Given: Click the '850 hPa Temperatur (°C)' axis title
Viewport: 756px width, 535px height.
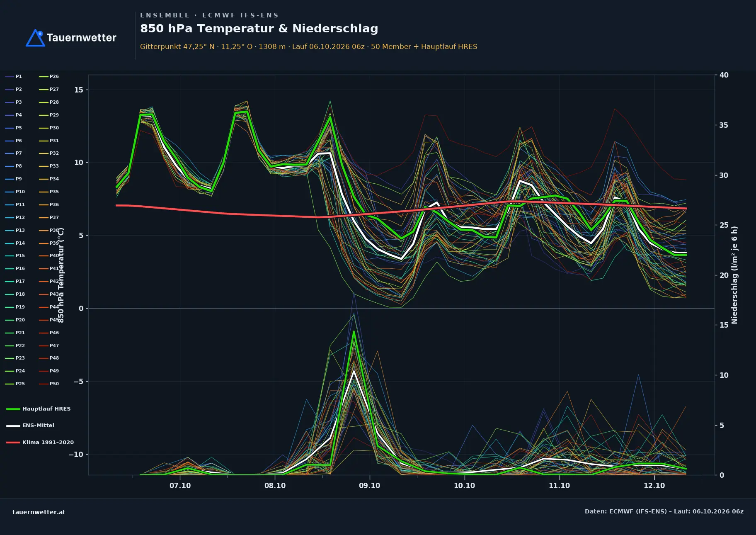Looking at the screenshot, I should point(61,275).
